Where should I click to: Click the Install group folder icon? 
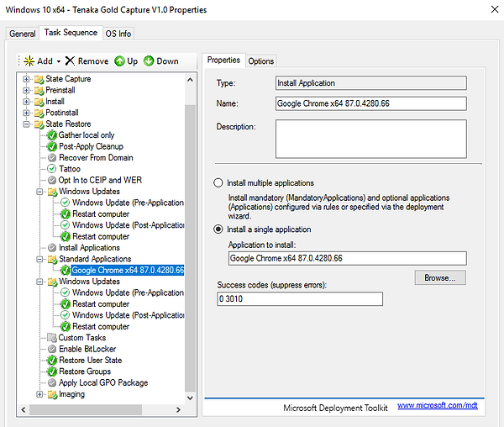[x=39, y=102]
